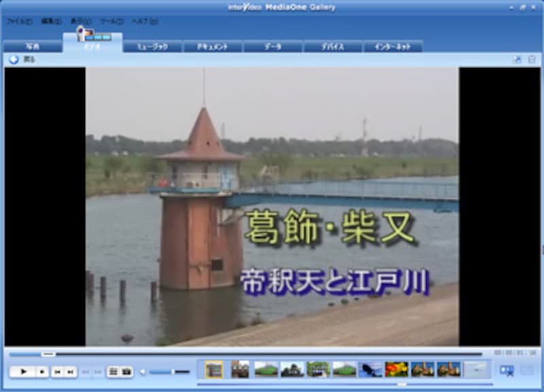Open the ヘルプ (Help) menu
544x392 pixels.
click(x=144, y=22)
